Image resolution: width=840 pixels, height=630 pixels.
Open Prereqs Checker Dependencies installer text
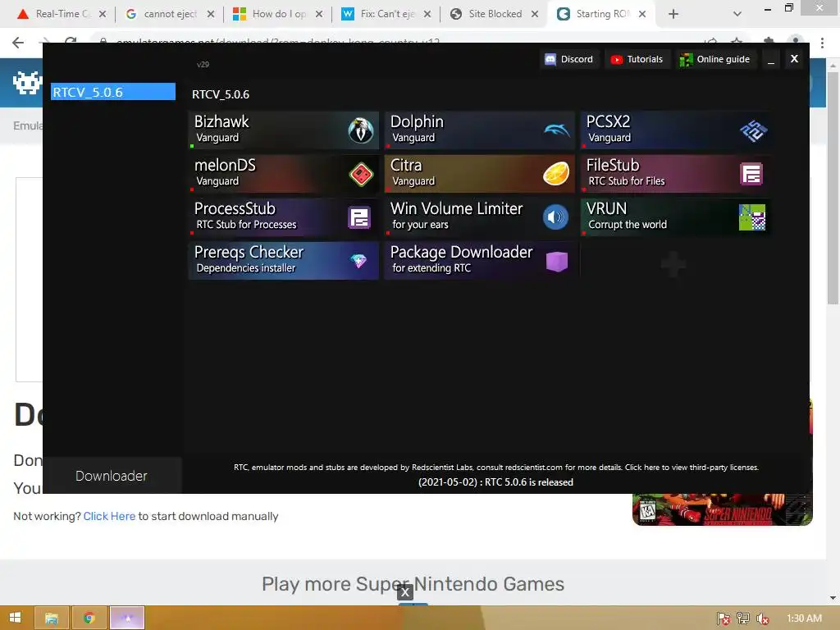tap(249, 259)
